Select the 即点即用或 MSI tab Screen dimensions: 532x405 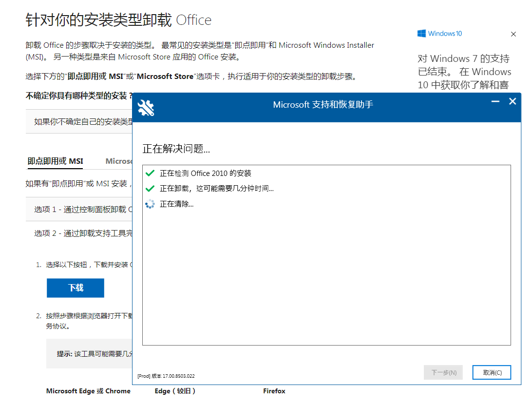(56, 161)
